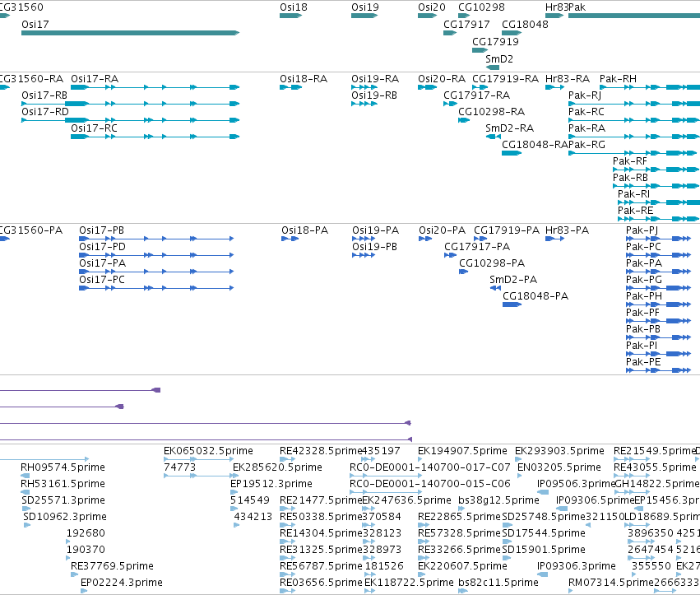Image resolution: width=700 pixels, height=595 pixels.
Task: Select the Pak-RF transcript label
Action: (629, 160)
